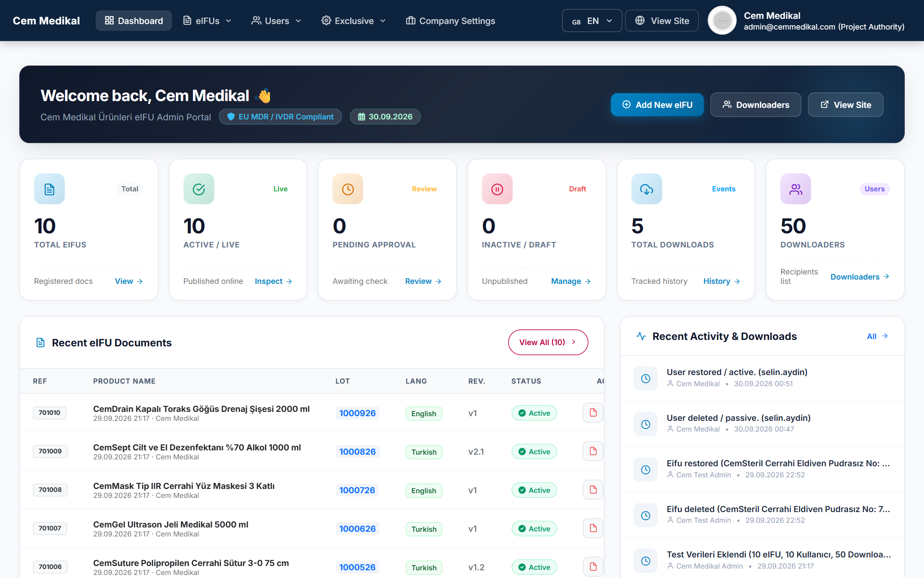Click the green Active/Live checkmark icon
Screen dimensions: 924x578
pos(198,189)
